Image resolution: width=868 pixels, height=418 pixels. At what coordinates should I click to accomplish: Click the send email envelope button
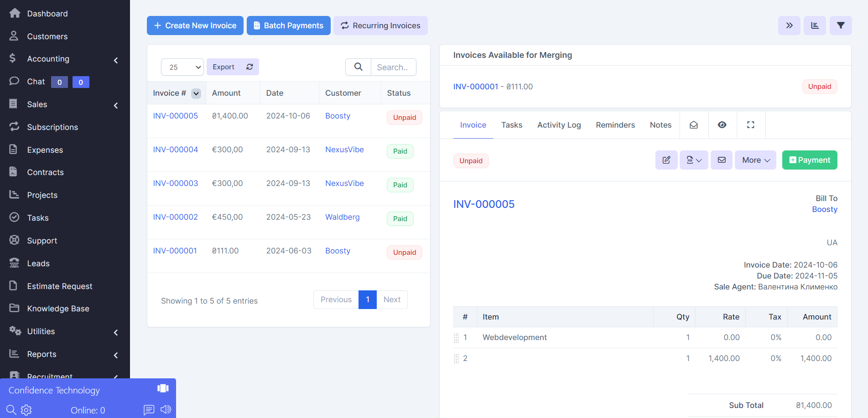coord(722,160)
